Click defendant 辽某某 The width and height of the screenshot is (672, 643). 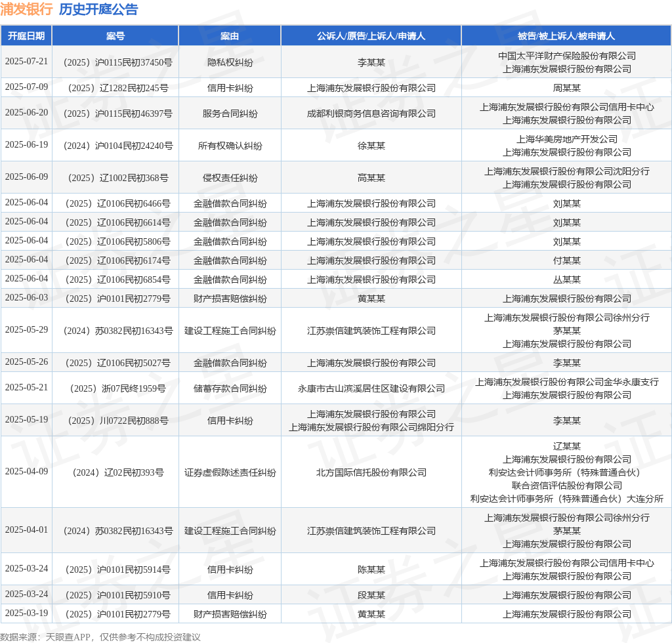(x=567, y=446)
